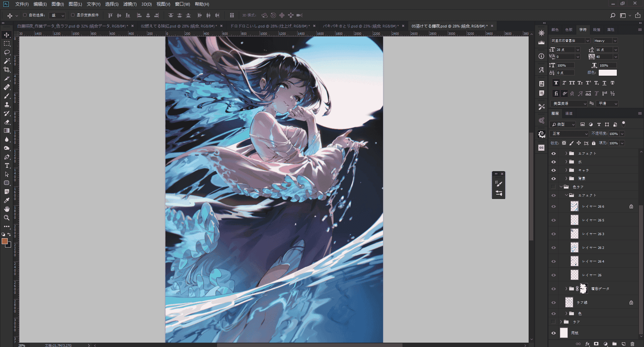The width and height of the screenshot is (644, 347).
Task: Enable the 自动选择 checkbox
Action: click(x=25, y=15)
